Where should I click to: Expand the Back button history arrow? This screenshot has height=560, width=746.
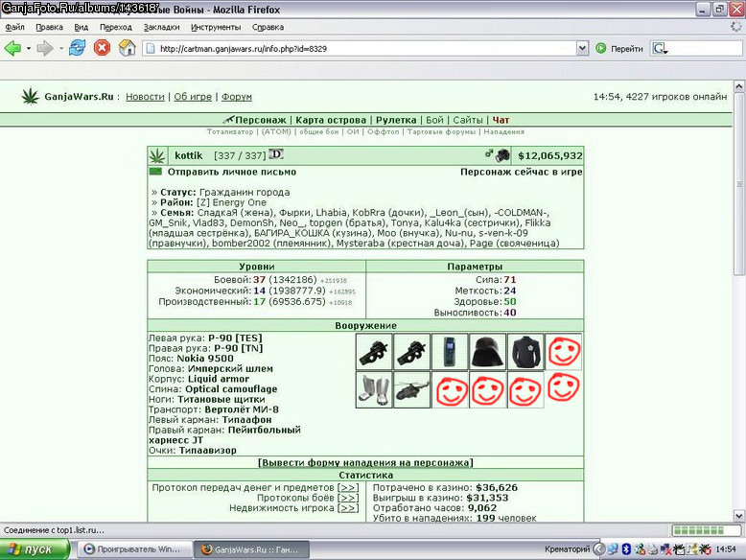(x=29, y=49)
